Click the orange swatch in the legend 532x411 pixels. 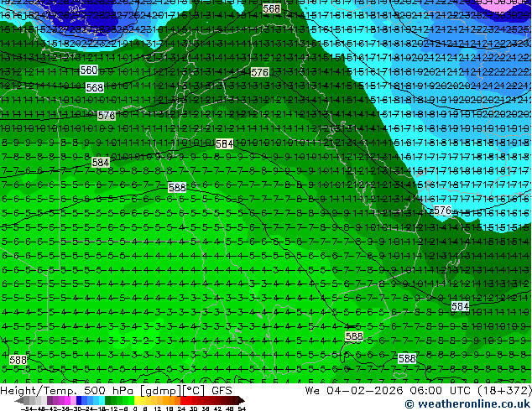172,400
